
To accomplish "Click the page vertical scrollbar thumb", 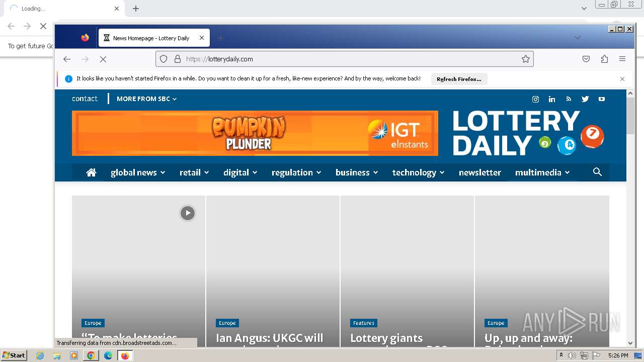I will point(630,116).
